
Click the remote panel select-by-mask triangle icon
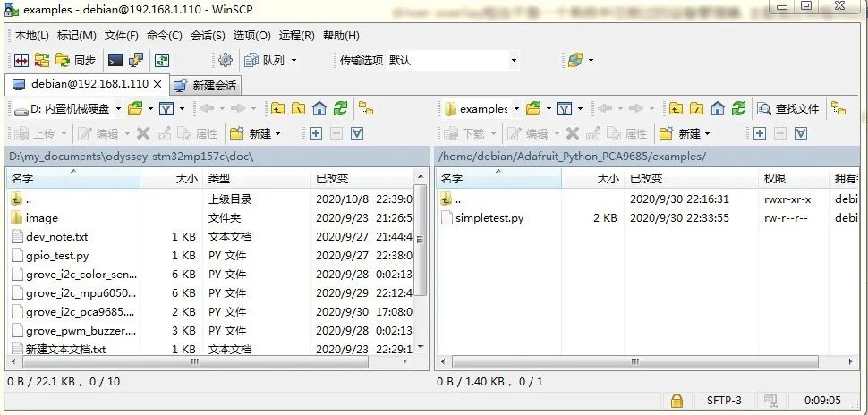[x=801, y=133]
